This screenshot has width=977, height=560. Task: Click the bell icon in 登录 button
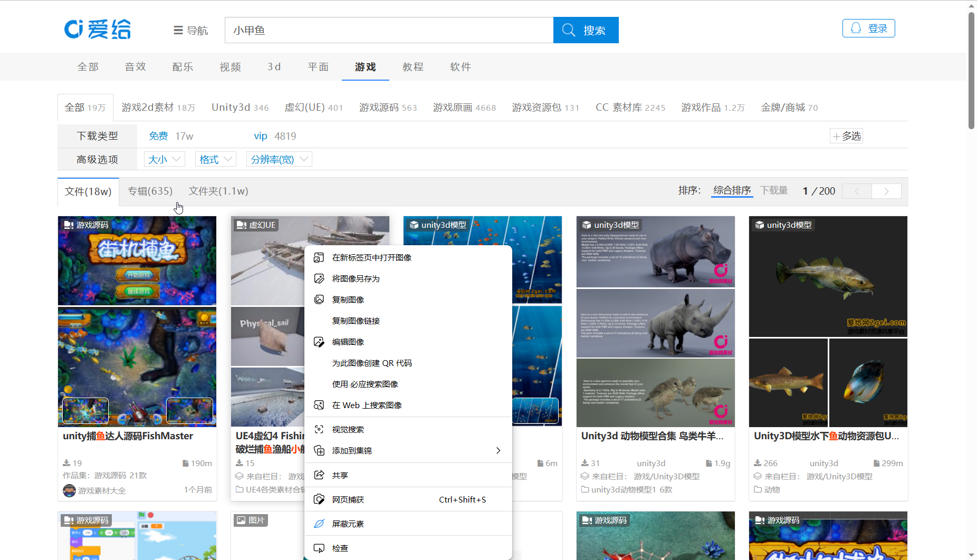pos(856,28)
